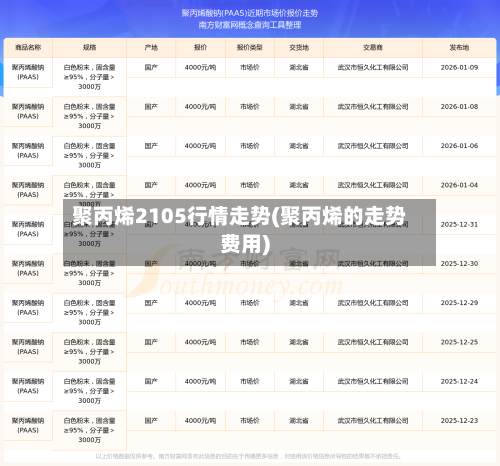Click 4000元/吨 in the 2026-01-09 row
Viewport: 500px width, 466px height.
click(x=200, y=67)
